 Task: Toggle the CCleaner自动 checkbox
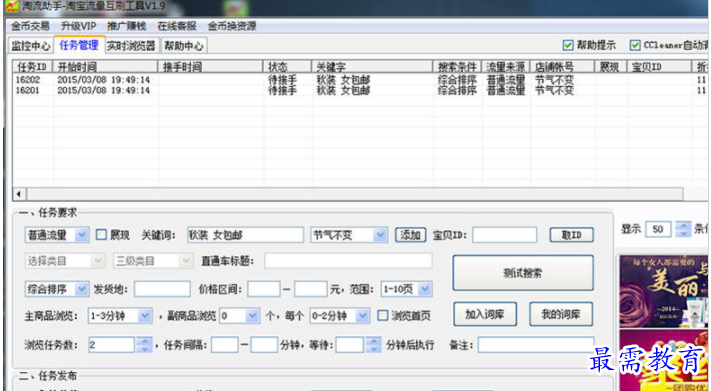(x=635, y=45)
